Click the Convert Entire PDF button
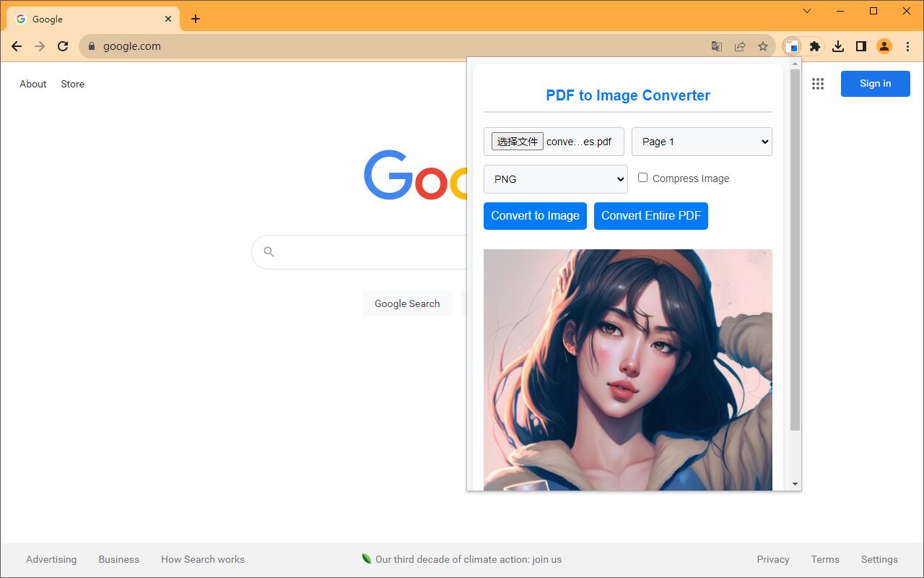 (x=650, y=215)
